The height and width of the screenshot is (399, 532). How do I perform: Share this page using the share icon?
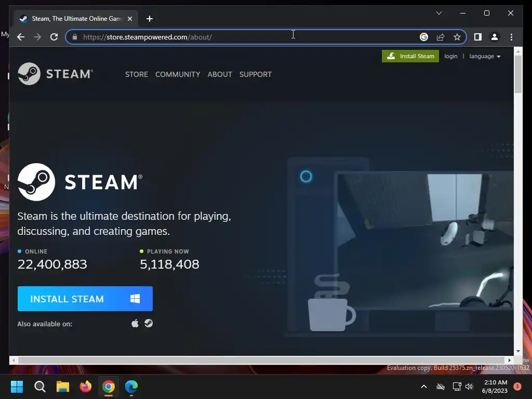(441, 37)
